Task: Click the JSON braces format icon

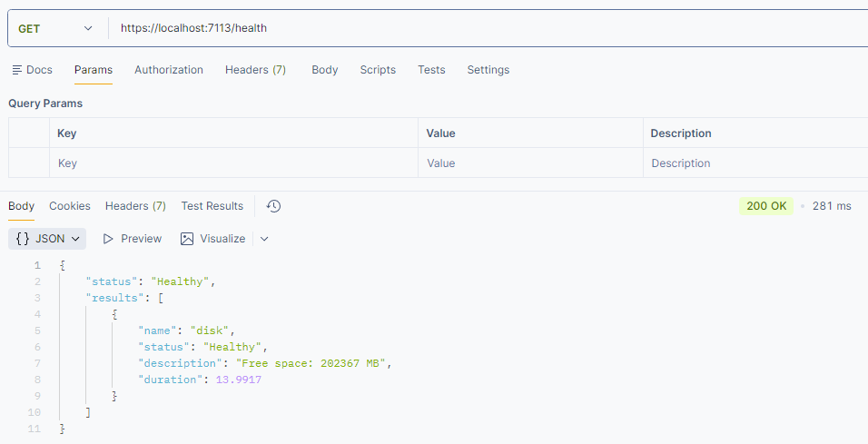Action: coord(23,239)
